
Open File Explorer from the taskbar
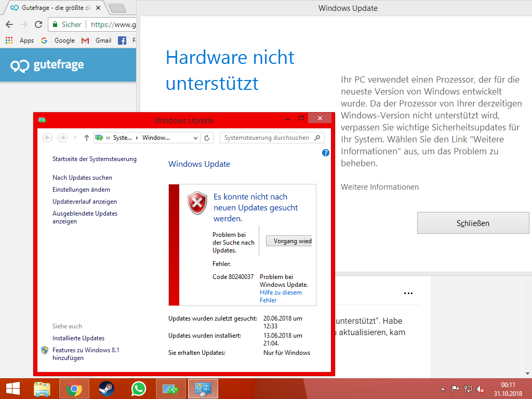42,389
